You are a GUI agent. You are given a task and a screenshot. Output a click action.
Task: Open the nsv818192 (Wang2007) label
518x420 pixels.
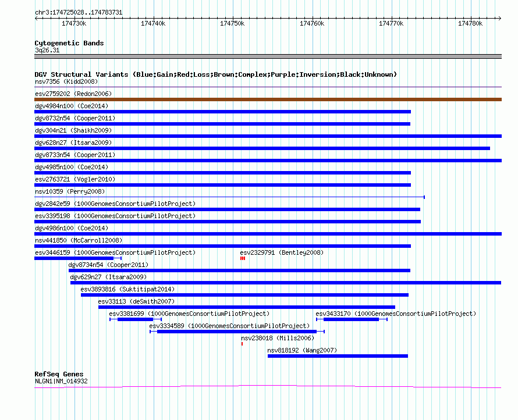click(x=302, y=350)
